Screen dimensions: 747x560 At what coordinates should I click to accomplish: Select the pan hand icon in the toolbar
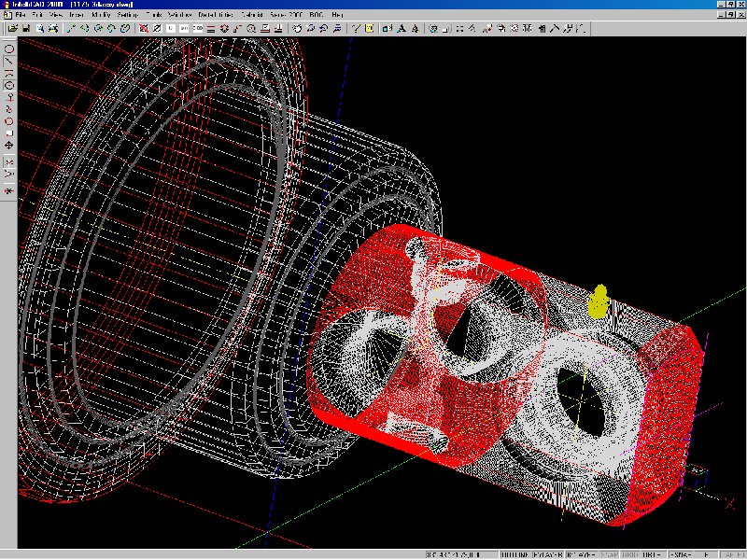tap(297, 29)
